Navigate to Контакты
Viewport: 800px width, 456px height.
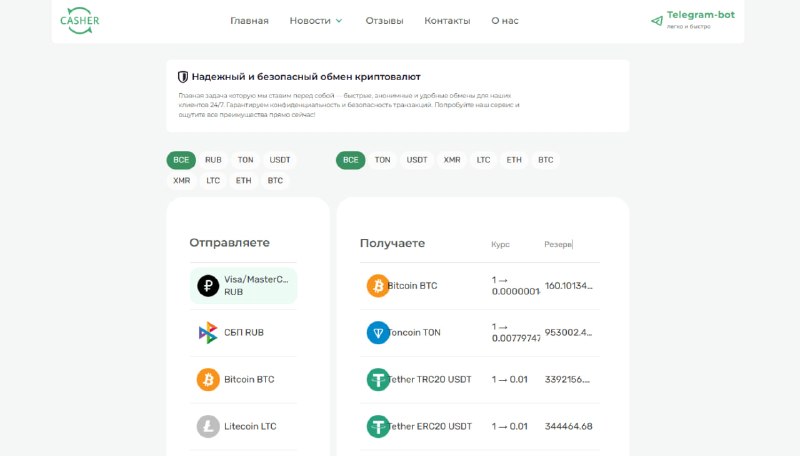pyautogui.click(x=447, y=21)
